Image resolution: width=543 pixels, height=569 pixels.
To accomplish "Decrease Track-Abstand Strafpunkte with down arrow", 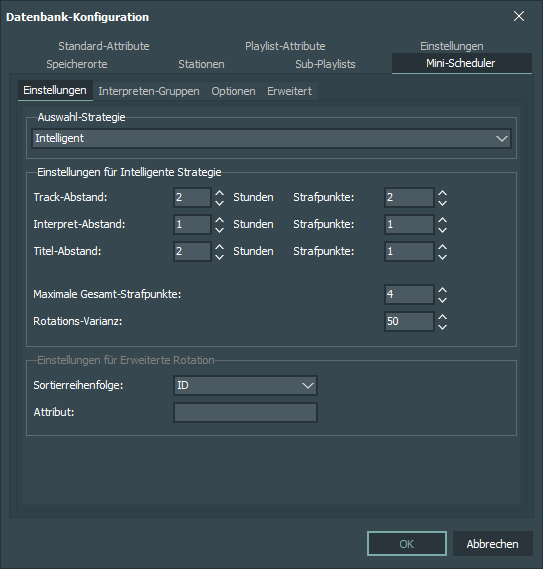I will coord(442,203).
